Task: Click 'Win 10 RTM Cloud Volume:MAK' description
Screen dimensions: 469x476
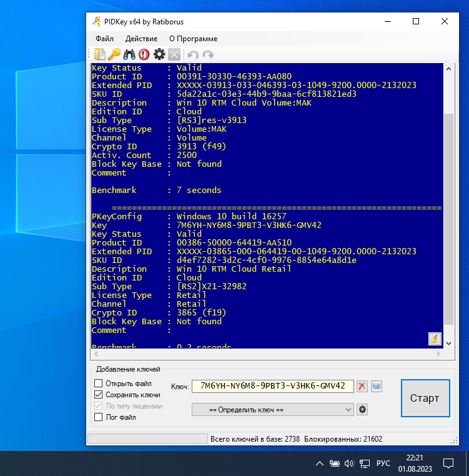Action: (x=244, y=102)
